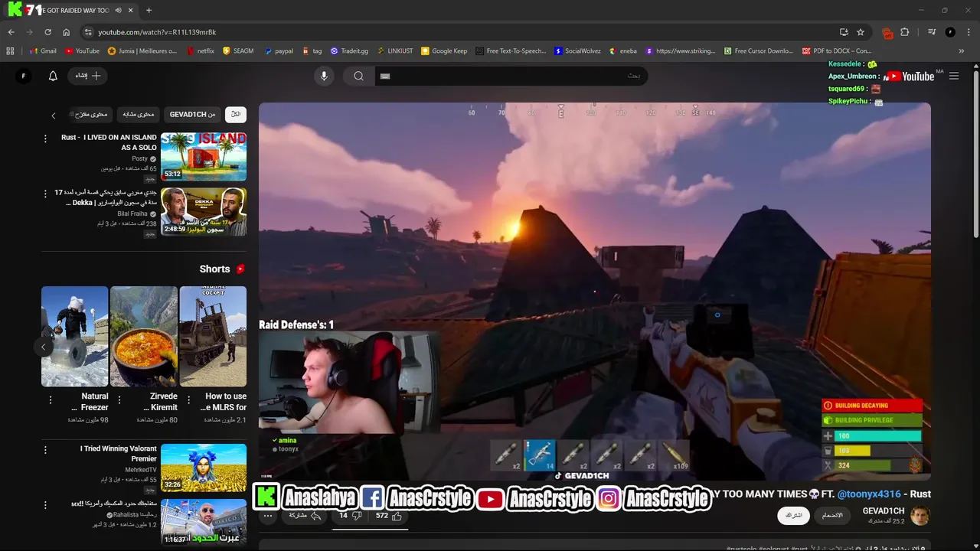Image resolution: width=980 pixels, height=551 pixels.
Task: Open the browser extensions puzzle icon
Action: [x=905, y=32]
